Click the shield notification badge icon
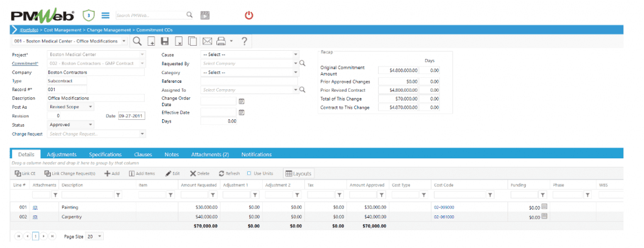Screen dimensions: 644x248 pos(89,16)
